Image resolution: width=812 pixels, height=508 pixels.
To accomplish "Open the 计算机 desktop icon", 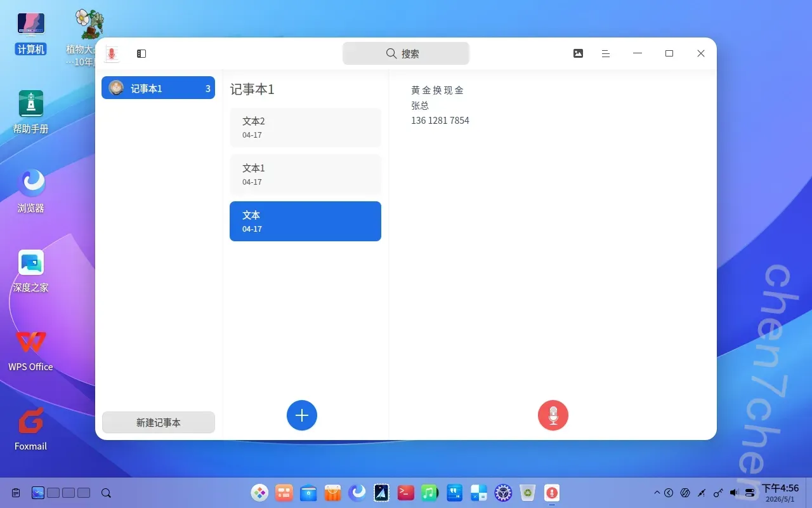I will coord(30,33).
